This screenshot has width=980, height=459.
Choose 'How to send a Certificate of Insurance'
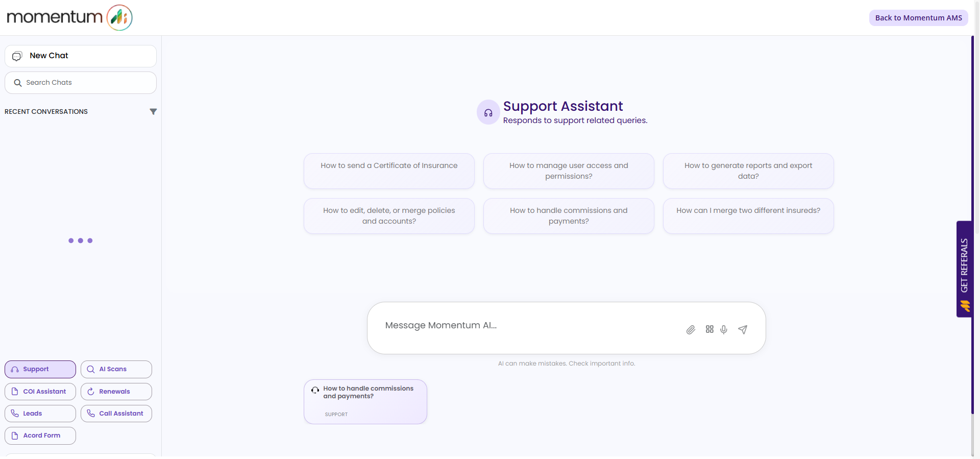tap(389, 171)
